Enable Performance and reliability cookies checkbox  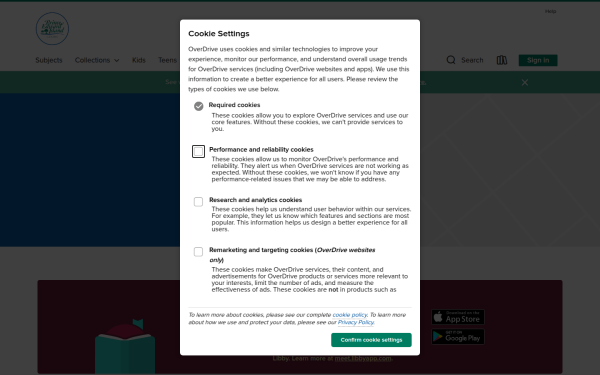click(x=198, y=152)
